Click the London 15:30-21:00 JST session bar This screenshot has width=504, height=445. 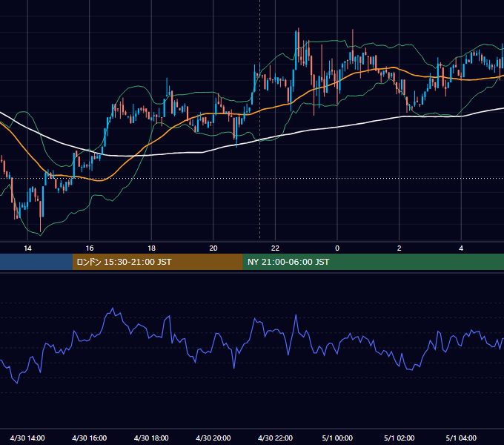[x=157, y=262]
